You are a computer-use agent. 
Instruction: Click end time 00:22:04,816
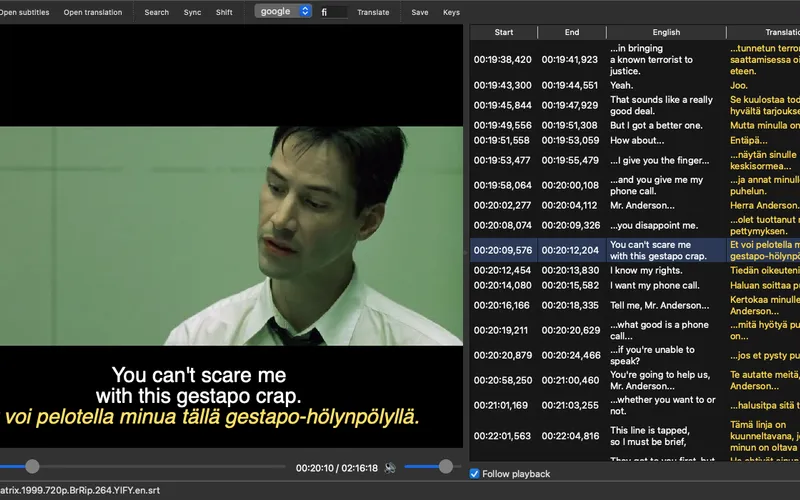click(x=570, y=436)
